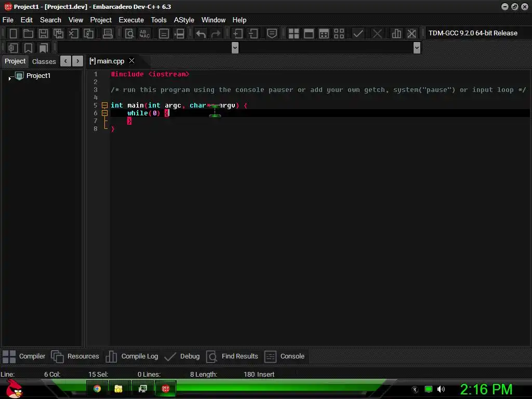Click the Save floppy disk icon
Screen dimensions: 532x399
[x=43, y=33]
